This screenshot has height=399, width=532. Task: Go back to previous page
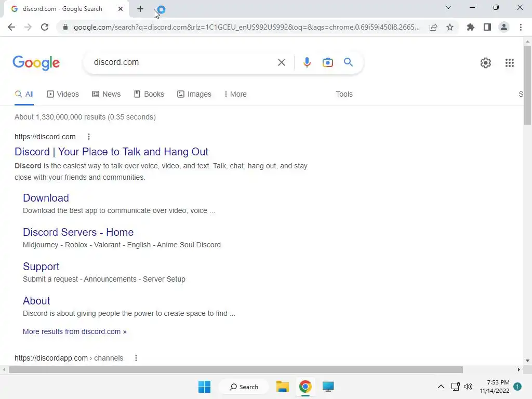point(11,27)
